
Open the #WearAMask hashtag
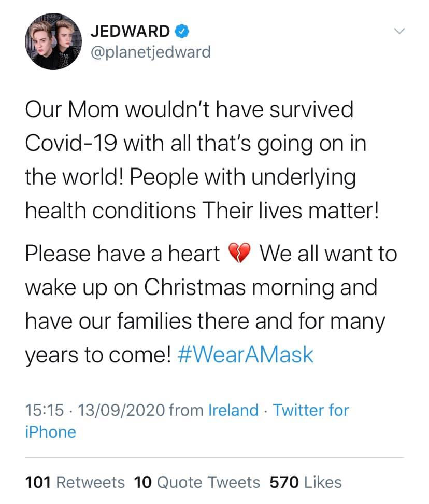tap(245, 355)
